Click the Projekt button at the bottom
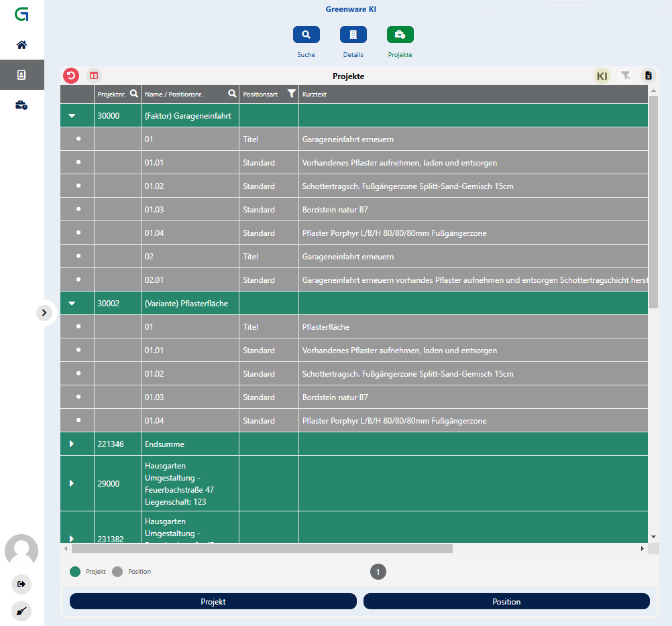 pyautogui.click(x=213, y=602)
